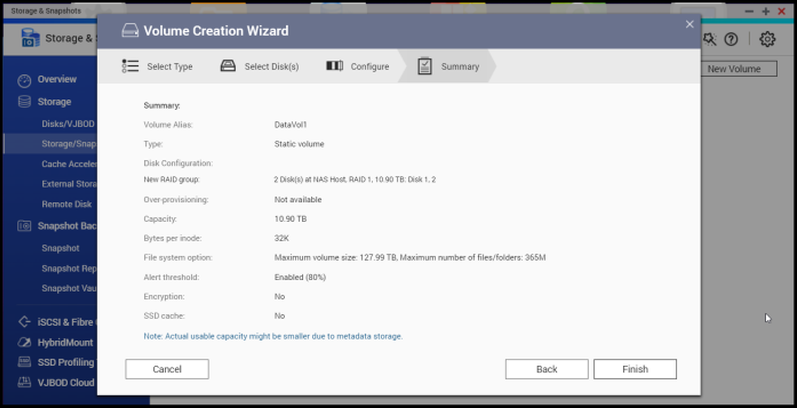797x408 pixels.
Task: Open Storage/Snapshots in sidebar
Action: [x=69, y=144]
